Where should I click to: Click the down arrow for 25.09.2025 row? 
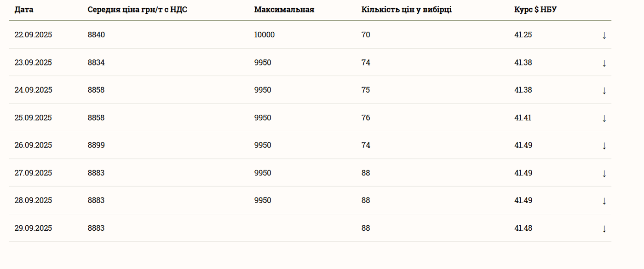point(604,118)
